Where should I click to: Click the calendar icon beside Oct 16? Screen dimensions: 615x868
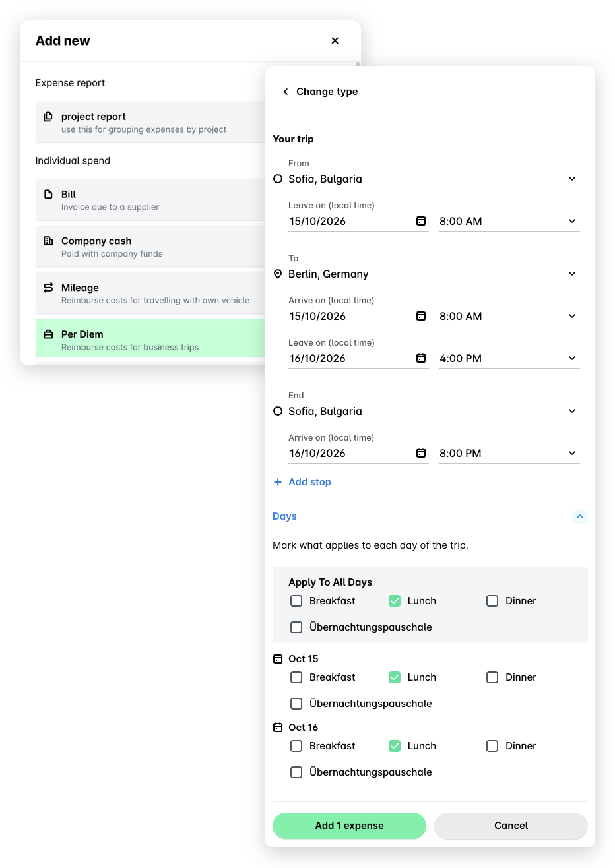pyautogui.click(x=278, y=728)
